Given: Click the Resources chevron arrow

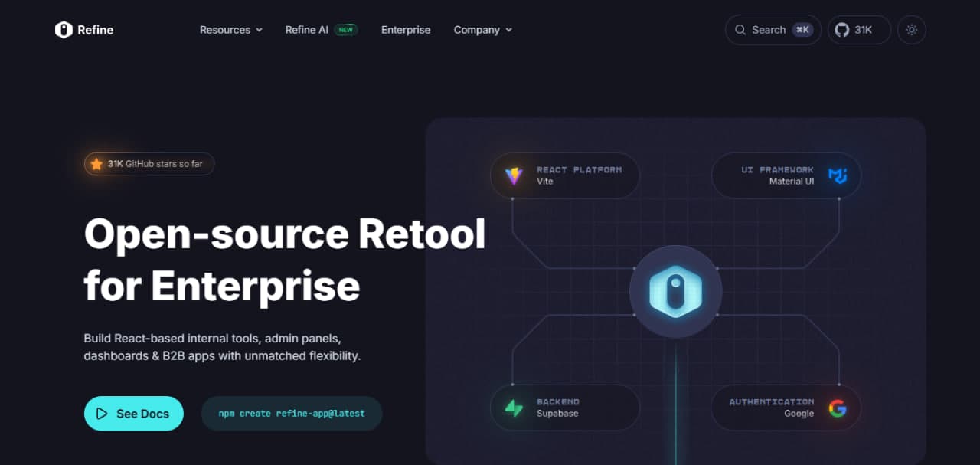Looking at the screenshot, I should tap(259, 30).
